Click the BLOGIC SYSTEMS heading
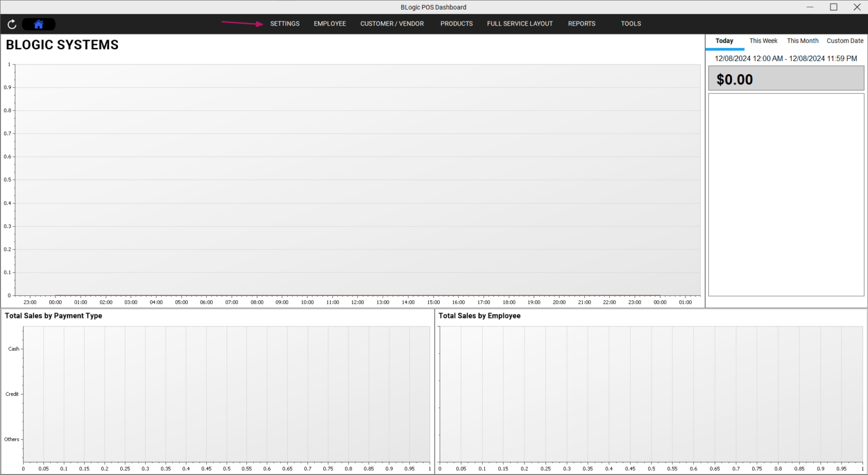This screenshot has height=475, width=868. tap(62, 45)
